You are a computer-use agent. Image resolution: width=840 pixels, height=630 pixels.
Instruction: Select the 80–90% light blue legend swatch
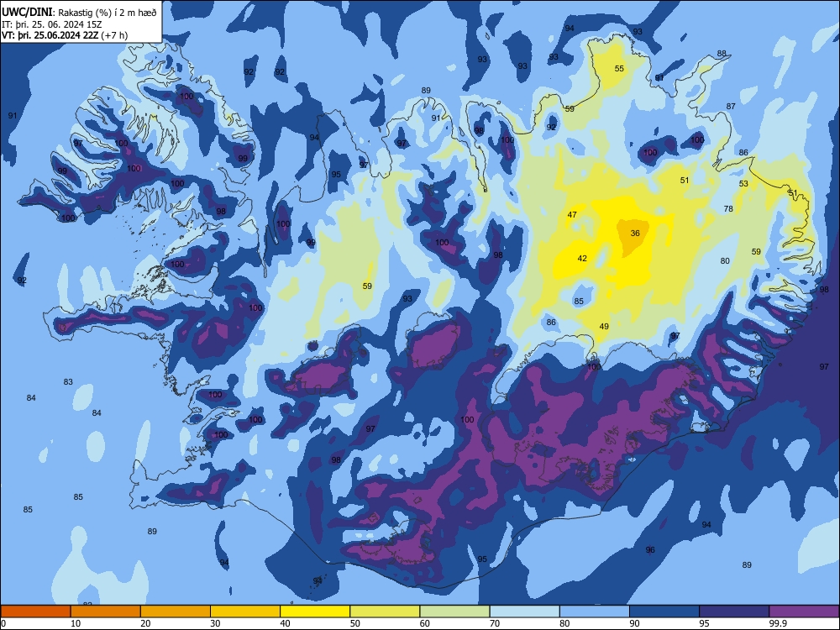pyautogui.click(x=595, y=612)
